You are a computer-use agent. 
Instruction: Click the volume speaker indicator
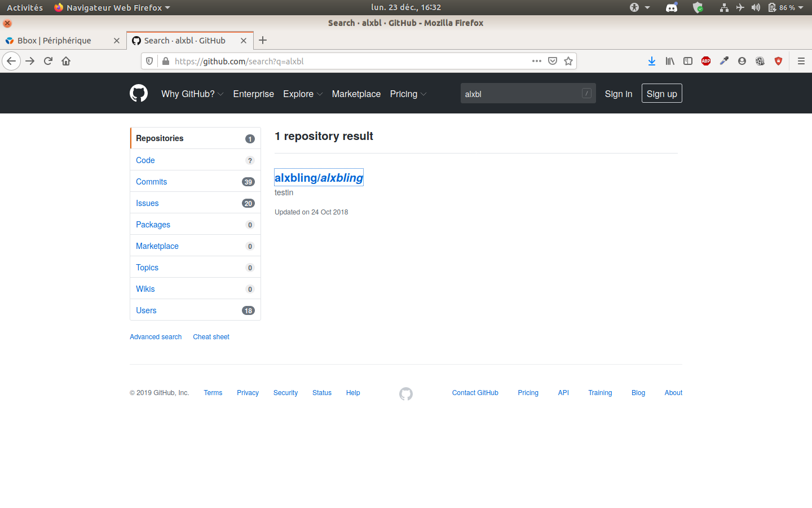(x=756, y=7)
